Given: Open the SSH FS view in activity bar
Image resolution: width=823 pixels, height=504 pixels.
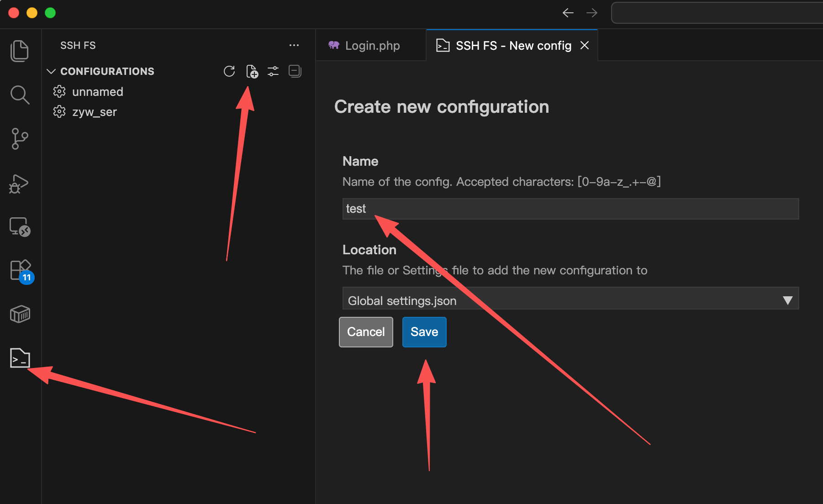Looking at the screenshot, I should pos(20,357).
